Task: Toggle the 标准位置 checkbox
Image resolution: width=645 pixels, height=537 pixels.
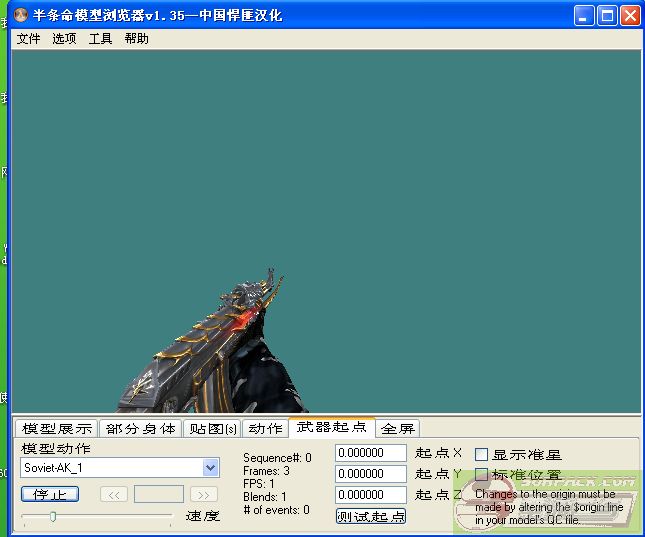Action: (x=481, y=475)
